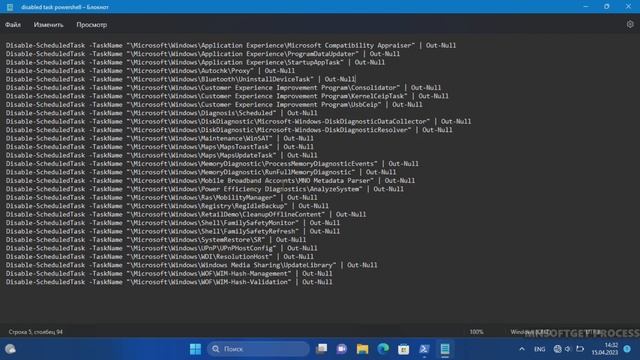This screenshot has width=640, height=360.
Task: Click the line with Microsoft Compatibility Appraiser
Action: (231, 45)
